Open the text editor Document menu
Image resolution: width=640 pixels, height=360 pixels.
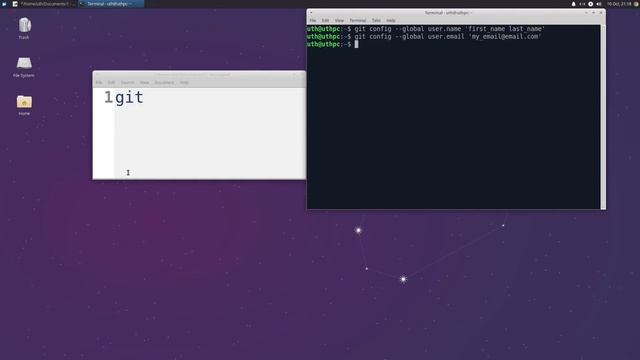(164, 82)
